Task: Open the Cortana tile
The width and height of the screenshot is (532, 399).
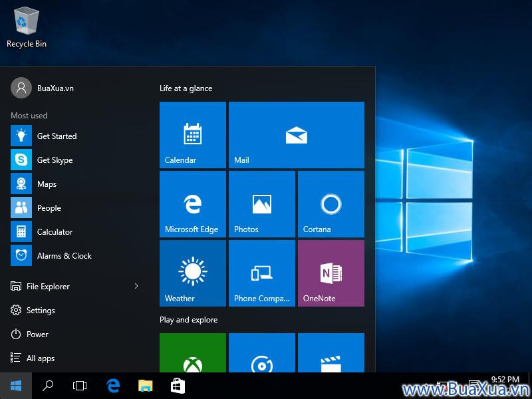Action: click(331, 204)
